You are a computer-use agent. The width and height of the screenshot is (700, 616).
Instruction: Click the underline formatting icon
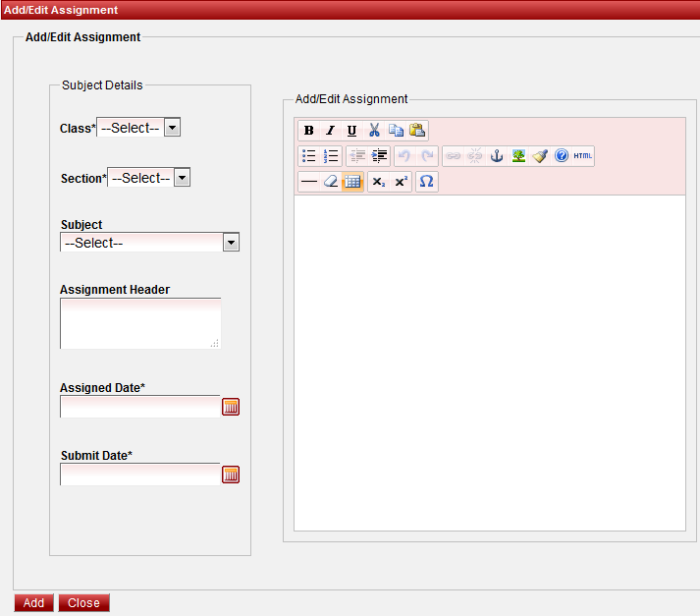point(352,131)
